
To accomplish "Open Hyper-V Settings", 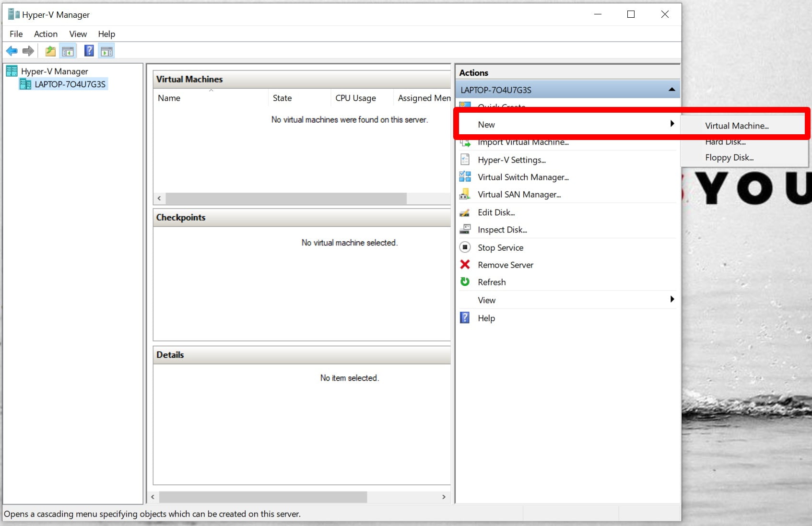I will pos(511,160).
